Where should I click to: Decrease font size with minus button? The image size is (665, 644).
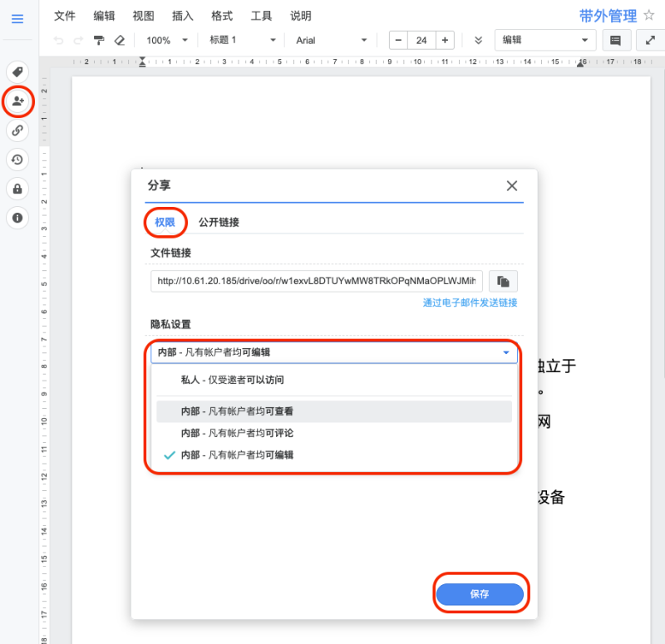[x=398, y=40]
